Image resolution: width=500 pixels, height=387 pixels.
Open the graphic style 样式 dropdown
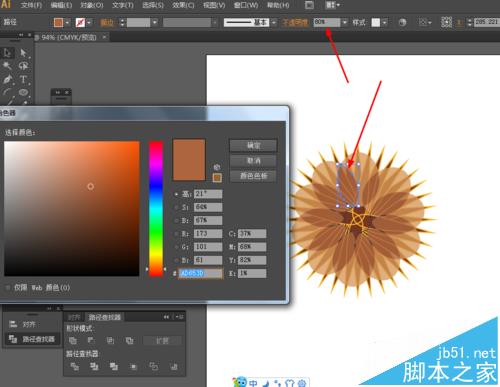coord(385,23)
